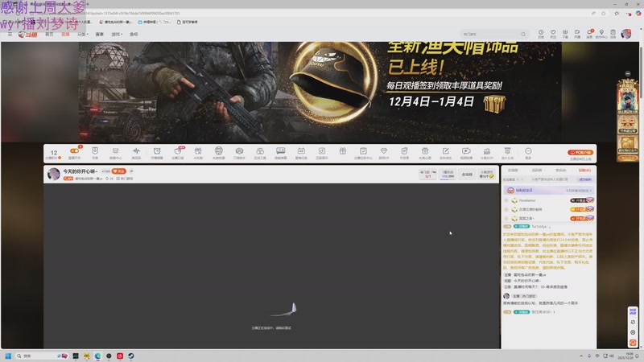Open the bar chart buff icon
The image size is (644, 362).
coord(487,151)
